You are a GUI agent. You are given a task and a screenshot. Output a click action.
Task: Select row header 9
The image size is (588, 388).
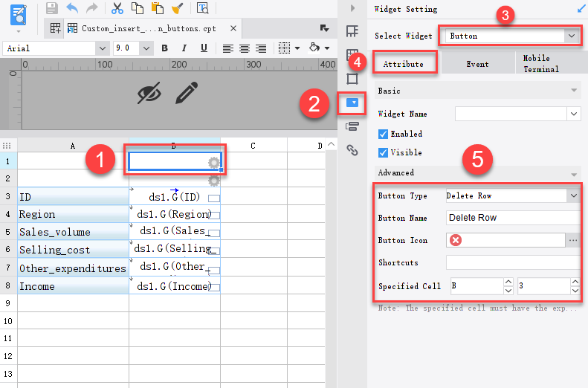pyautogui.click(x=8, y=303)
